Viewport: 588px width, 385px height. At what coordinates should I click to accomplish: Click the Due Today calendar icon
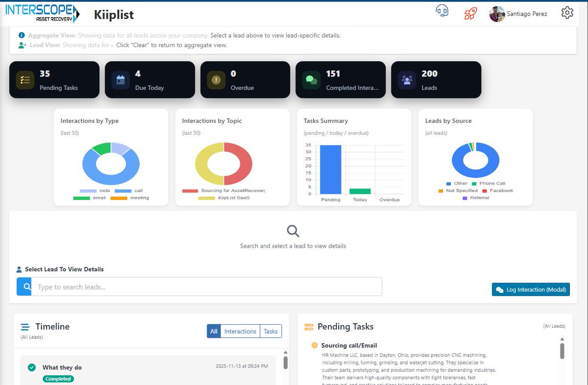(x=119, y=79)
